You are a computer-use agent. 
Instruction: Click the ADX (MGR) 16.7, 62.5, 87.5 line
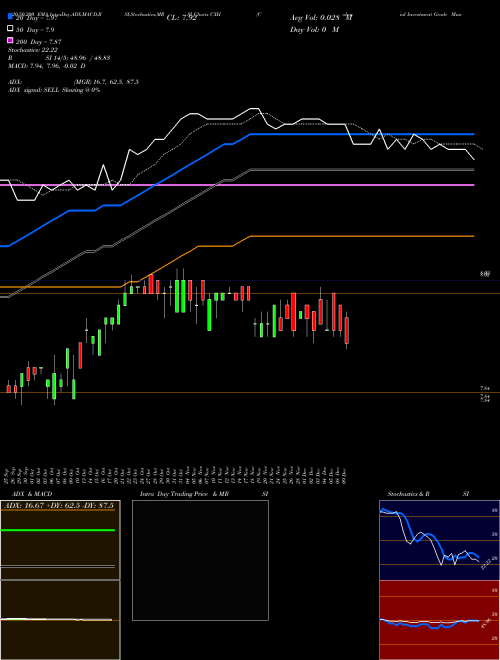coord(73,82)
